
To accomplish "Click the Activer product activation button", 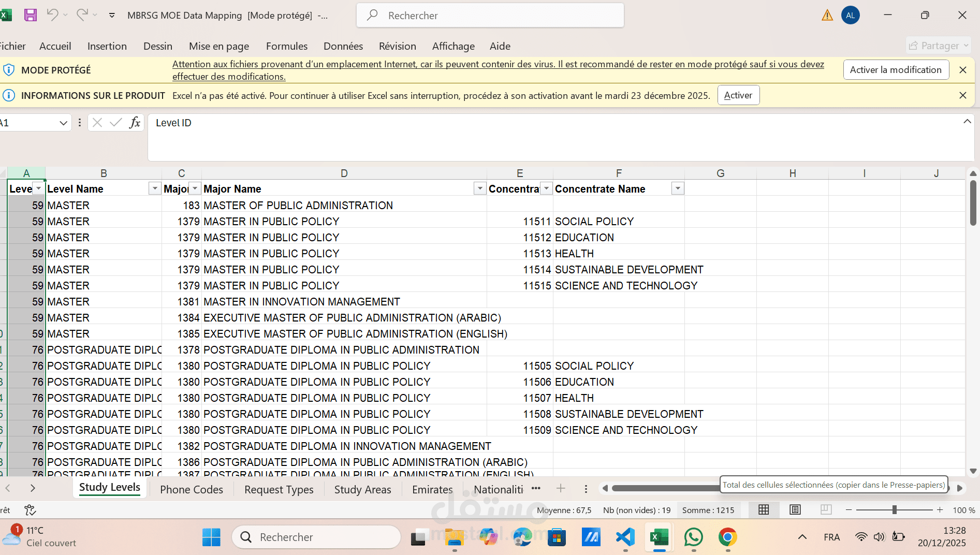I will click(x=738, y=95).
